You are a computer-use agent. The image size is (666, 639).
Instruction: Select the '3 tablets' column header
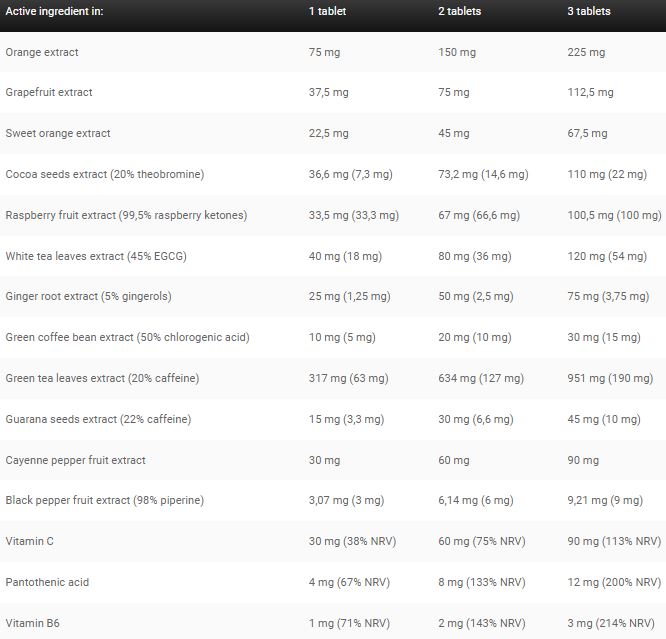pyautogui.click(x=589, y=11)
